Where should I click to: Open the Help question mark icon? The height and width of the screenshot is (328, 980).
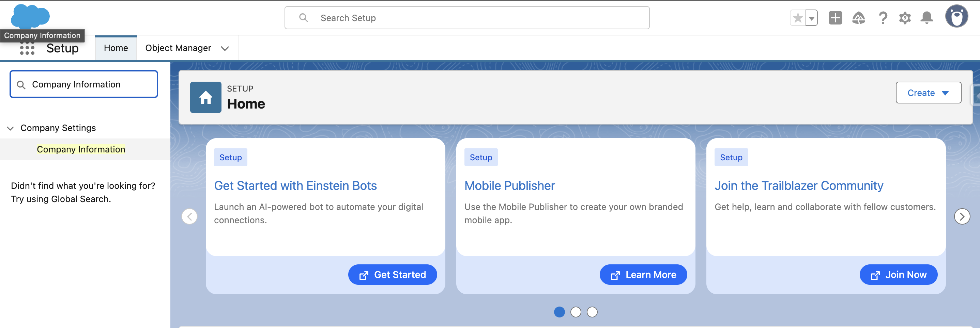click(x=883, y=18)
